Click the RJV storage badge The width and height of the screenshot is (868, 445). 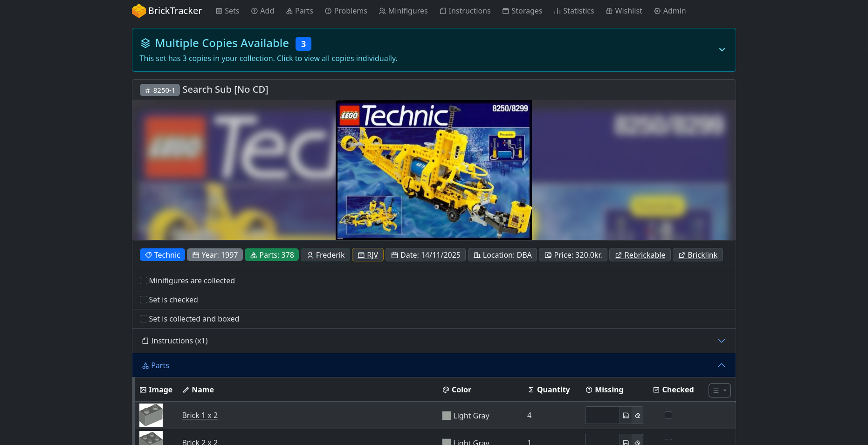367,255
